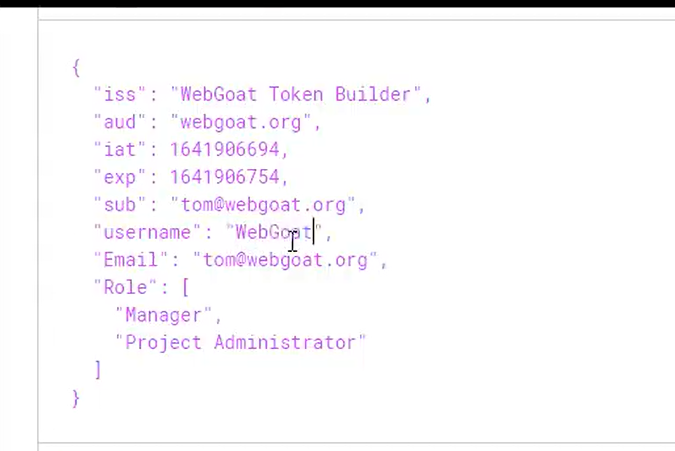Click the closing curly brace of the JSON
Image resolution: width=675 pixels, height=451 pixels.
point(76,398)
